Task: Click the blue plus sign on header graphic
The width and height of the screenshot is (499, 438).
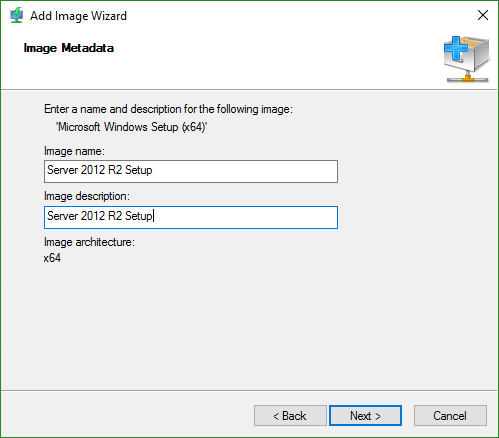Action: pyautogui.click(x=456, y=49)
